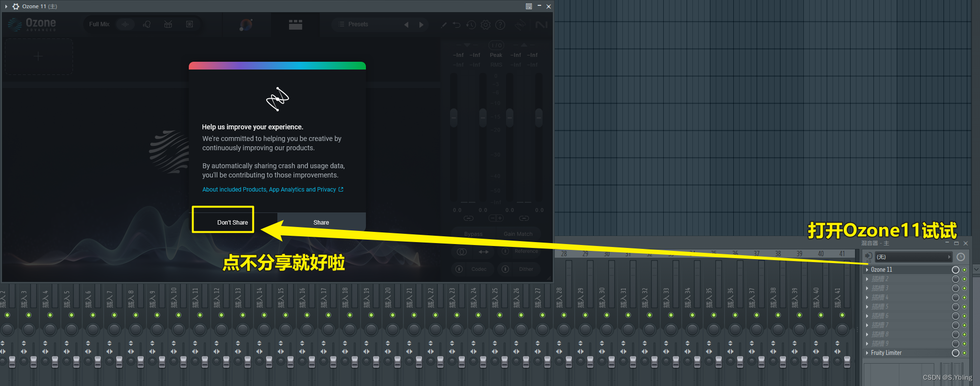The image size is (980, 386).
Task: Open the mixer side dropdown chevron
Action: pos(976,269)
